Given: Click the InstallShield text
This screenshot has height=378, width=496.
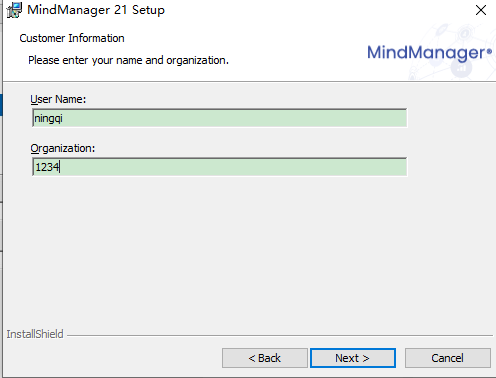Looking at the screenshot, I should (35, 334).
